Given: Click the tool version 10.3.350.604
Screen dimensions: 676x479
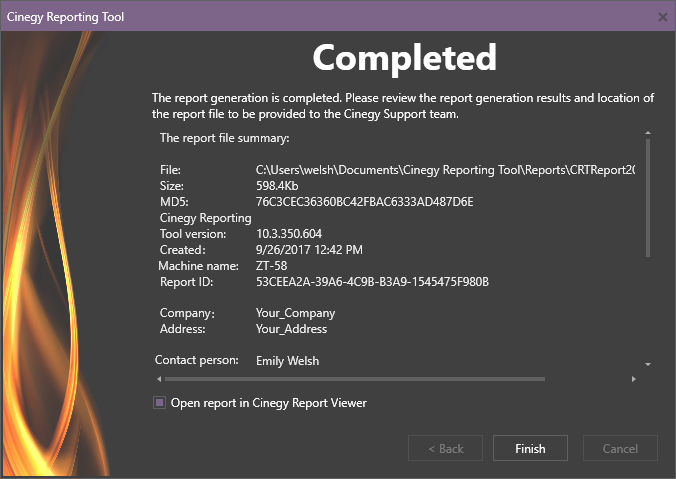Looking at the screenshot, I should (x=289, y=234).
